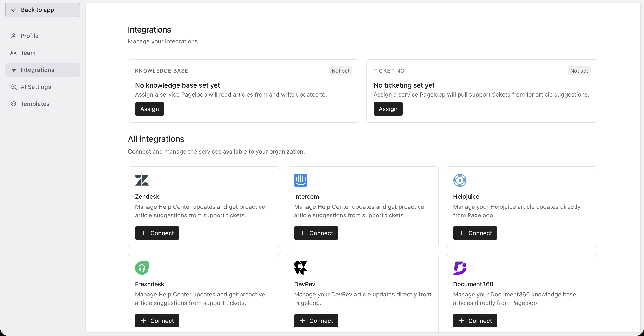
Task: Connect the Intercom integration
Action: click(x=316, y=233)
